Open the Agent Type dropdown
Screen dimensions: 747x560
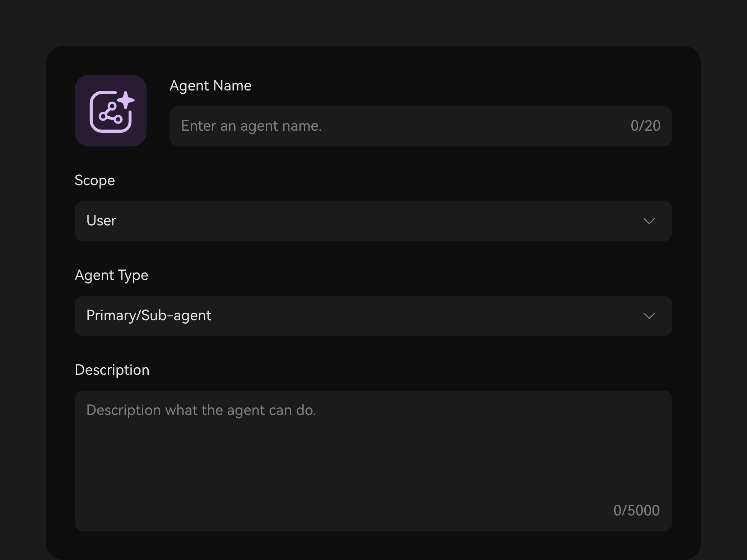point(373,316)
